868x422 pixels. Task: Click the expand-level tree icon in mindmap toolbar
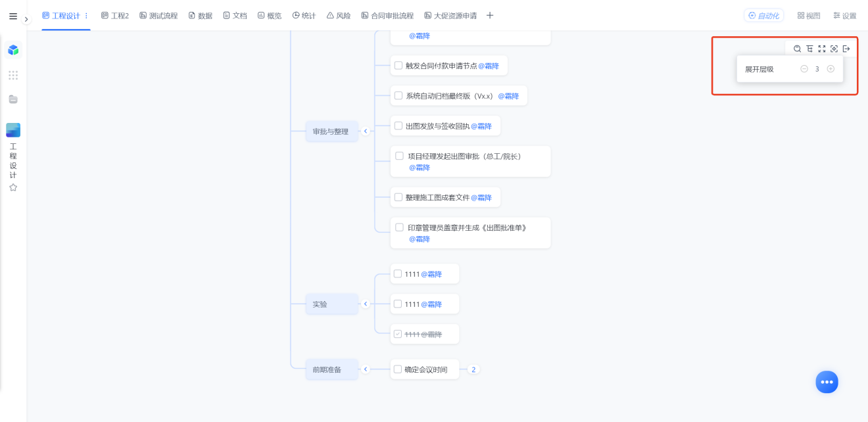[809, 49]
